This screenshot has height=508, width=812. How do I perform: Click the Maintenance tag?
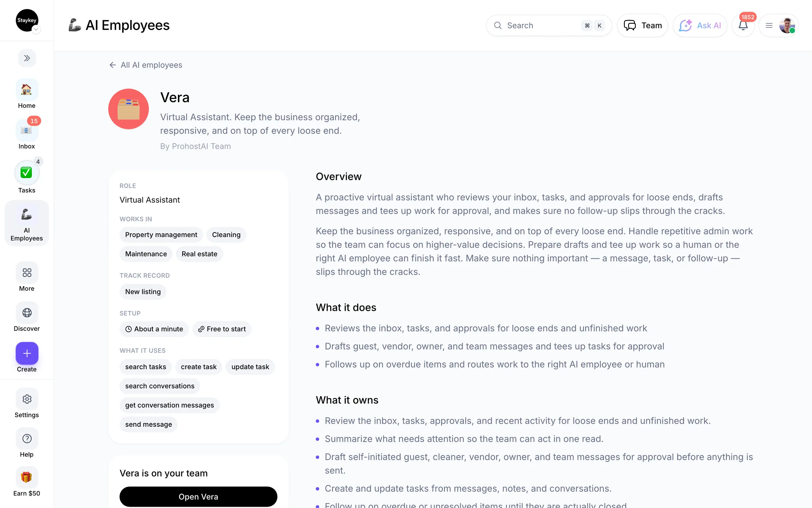click(x=146, y=254)
